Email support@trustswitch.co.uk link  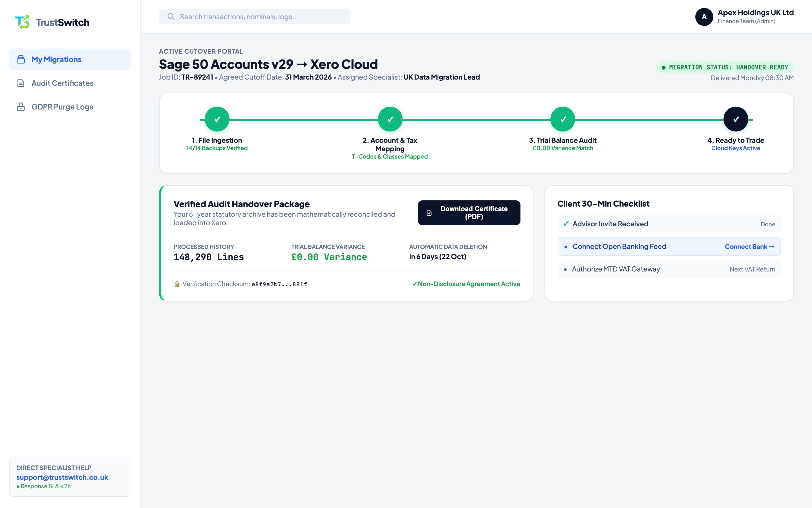click(x=62, y=477)
